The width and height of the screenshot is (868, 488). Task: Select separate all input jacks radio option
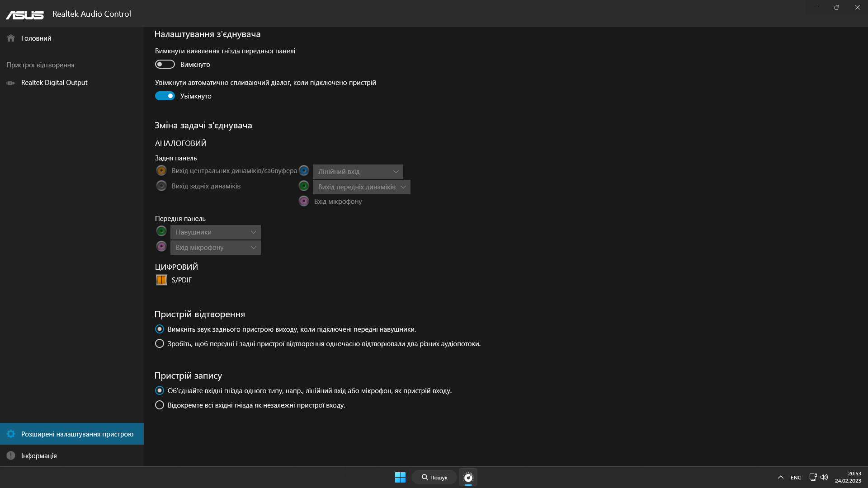160,405
